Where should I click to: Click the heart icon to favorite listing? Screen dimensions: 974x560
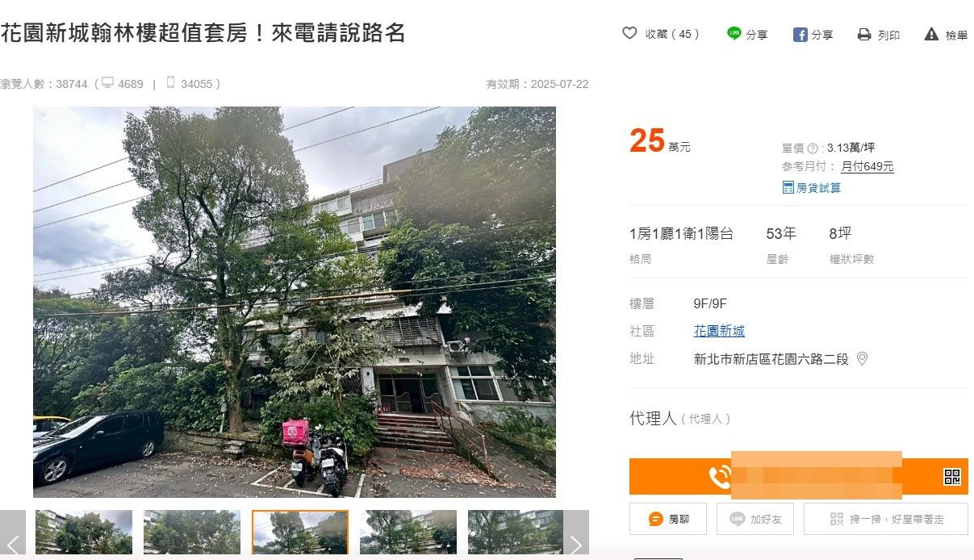coord(629,34)
